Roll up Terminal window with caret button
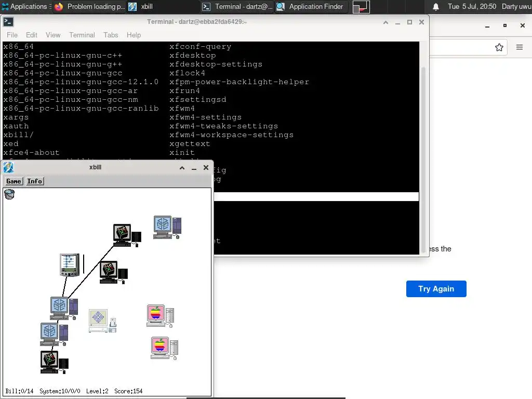 386,22
